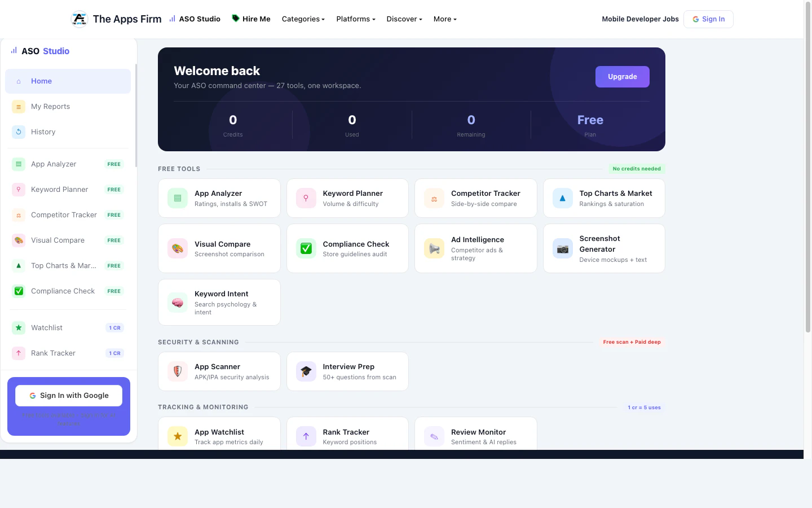Click the Compliance Check card checkmark icon

(x=306, y=248)
